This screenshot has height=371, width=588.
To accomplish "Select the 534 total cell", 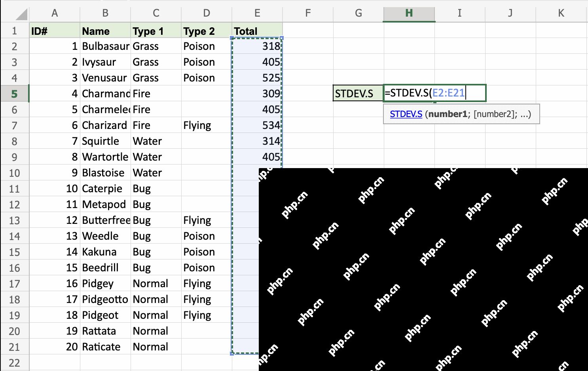I will [257, 125].
